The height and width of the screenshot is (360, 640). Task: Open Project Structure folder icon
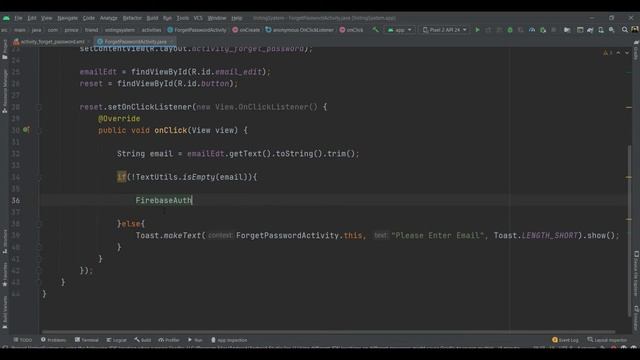click(x=567, y=30)
